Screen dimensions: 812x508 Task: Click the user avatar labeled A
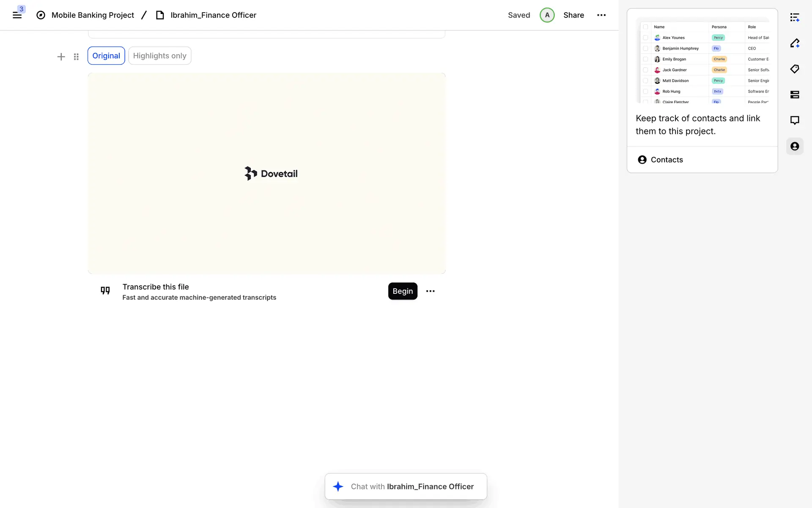click(x=547, y=15)
